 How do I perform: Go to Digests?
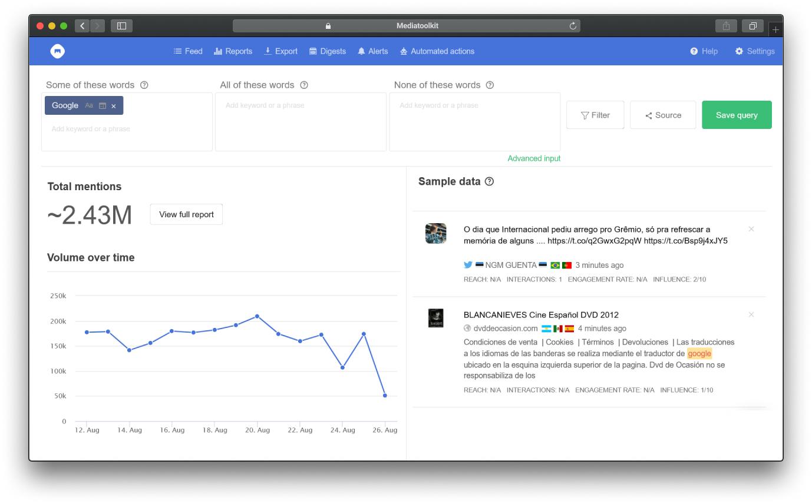pyautogui.click(x=328, y=51)
